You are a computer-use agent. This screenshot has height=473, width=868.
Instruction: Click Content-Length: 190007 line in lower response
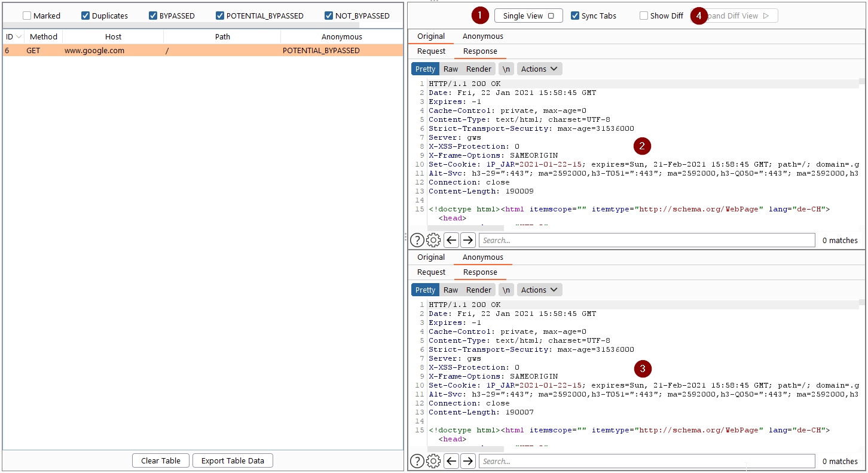481,412
